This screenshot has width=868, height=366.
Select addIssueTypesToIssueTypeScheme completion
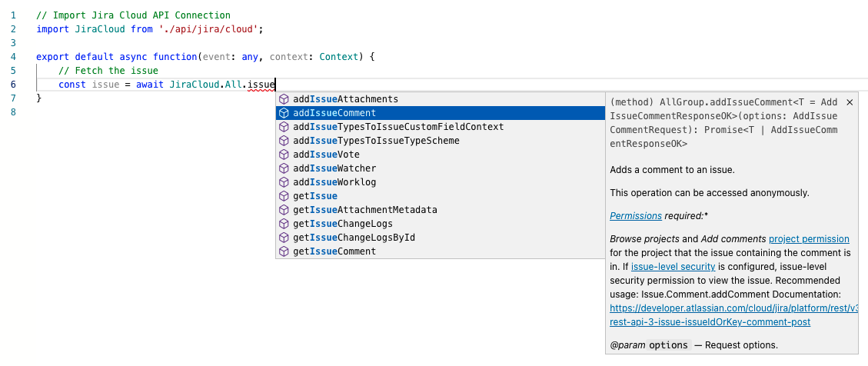[x=440, y=141]
